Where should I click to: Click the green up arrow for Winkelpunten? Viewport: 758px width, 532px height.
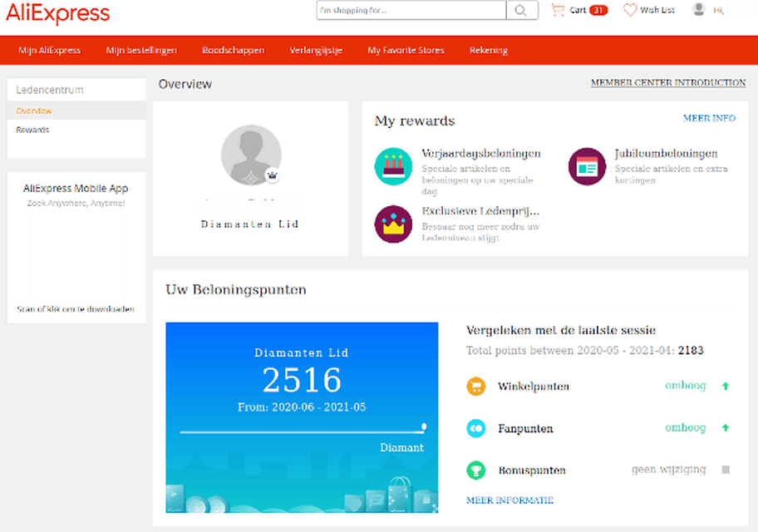coord(725,386)
